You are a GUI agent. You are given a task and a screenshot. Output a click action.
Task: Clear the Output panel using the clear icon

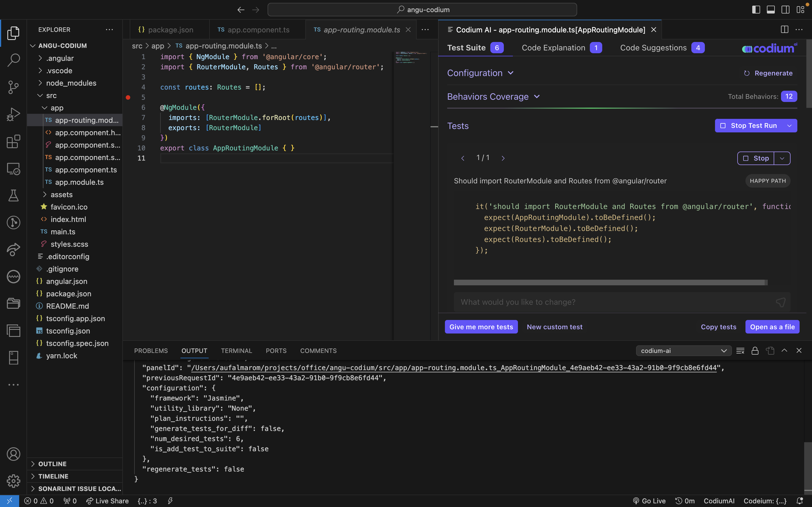pyautogui.click(x=741, y=350)
